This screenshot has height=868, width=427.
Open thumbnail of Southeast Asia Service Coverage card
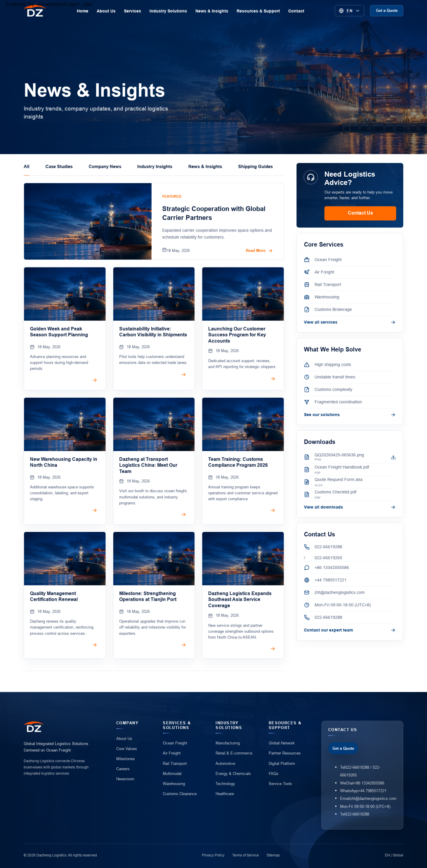click(x=243, y=558)
